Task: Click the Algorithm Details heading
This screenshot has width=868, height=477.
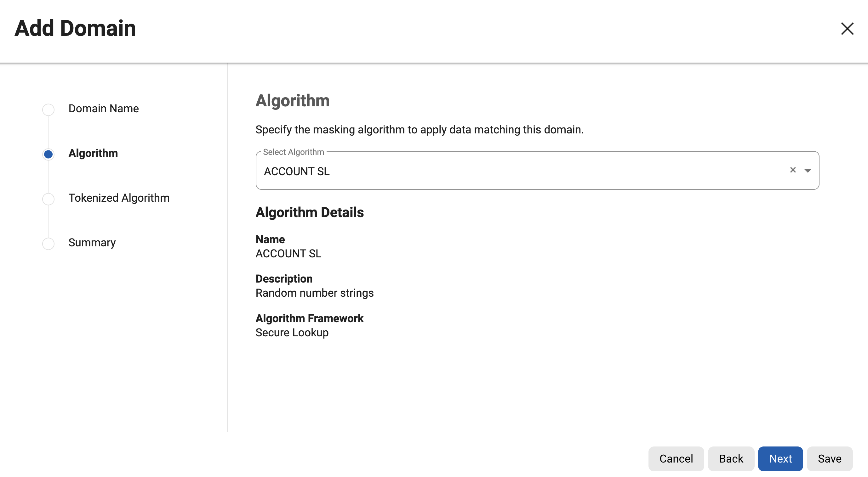Action: tap(310, 212)
